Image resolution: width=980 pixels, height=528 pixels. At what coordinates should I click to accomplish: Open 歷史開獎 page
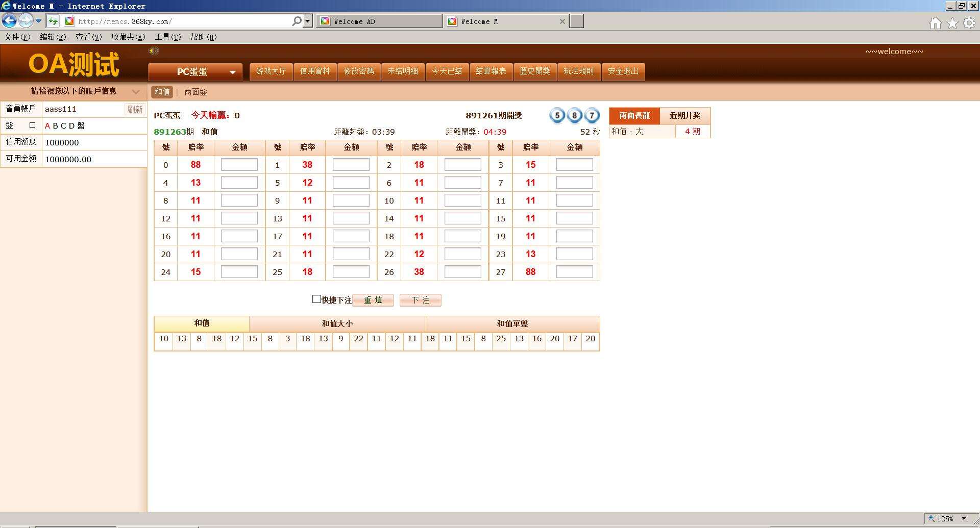(x=535, y=71)
